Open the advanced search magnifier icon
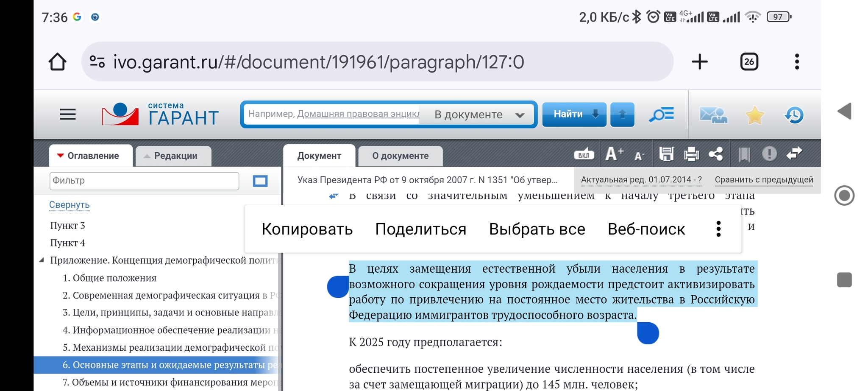This screenshot has height=391, width=868. (x=661, y=115)
